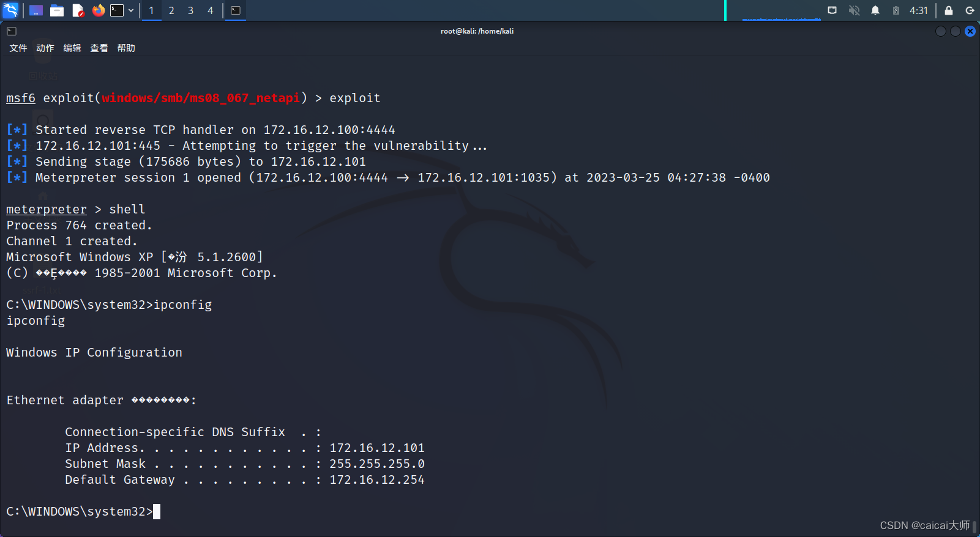Screen dimensions: 980x537
Task: Switch to workspace 1
Action: pyautogui.click(x=151, y=10)
